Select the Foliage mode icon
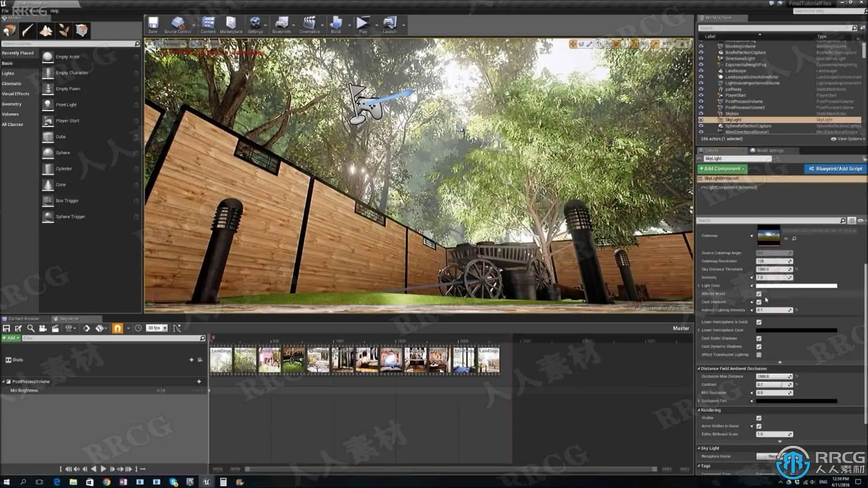Viewport: 868px width, 488px height. click(64, 31)
